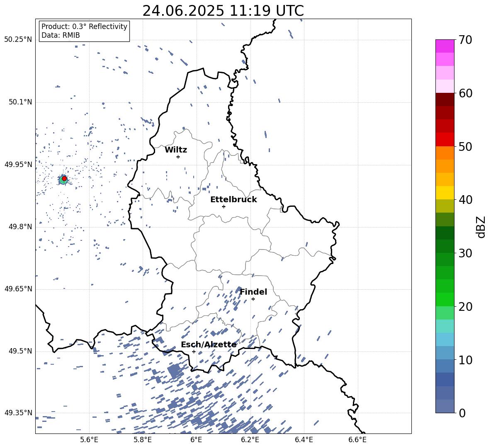Click the 5.6°E longitude label
The image size is (491, 448).
coord(89,440)
